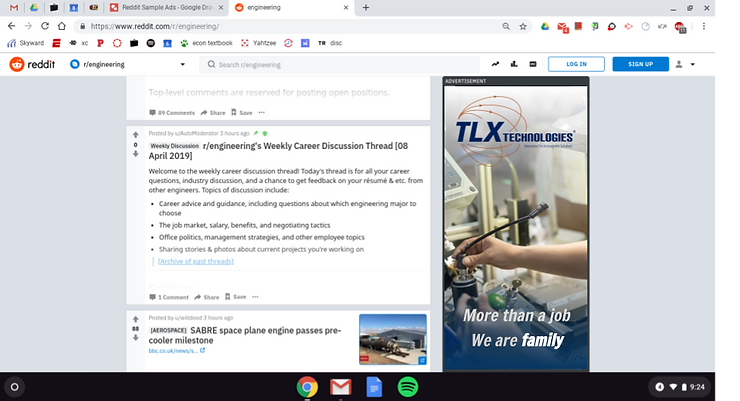Open ellipsis menu on Weekly Career thread
Image resolution: width=740 pixels, height=401 pixels.
click(x=255, y=297)
